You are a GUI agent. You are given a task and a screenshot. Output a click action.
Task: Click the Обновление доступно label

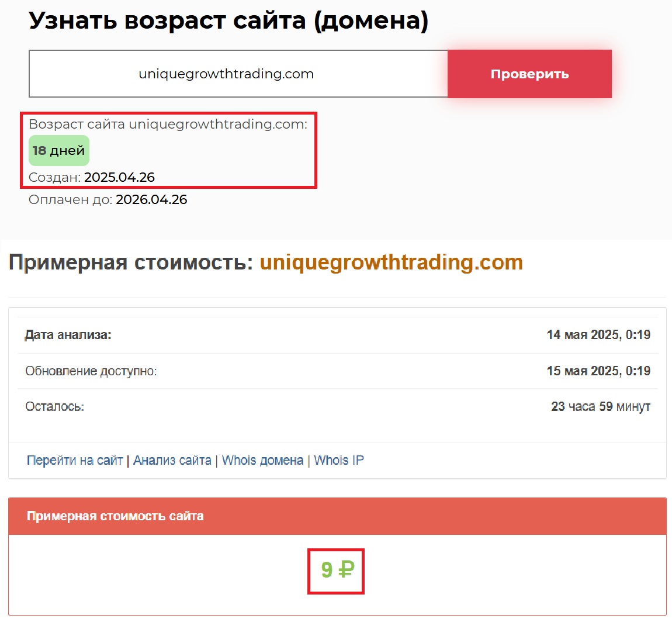91,371
